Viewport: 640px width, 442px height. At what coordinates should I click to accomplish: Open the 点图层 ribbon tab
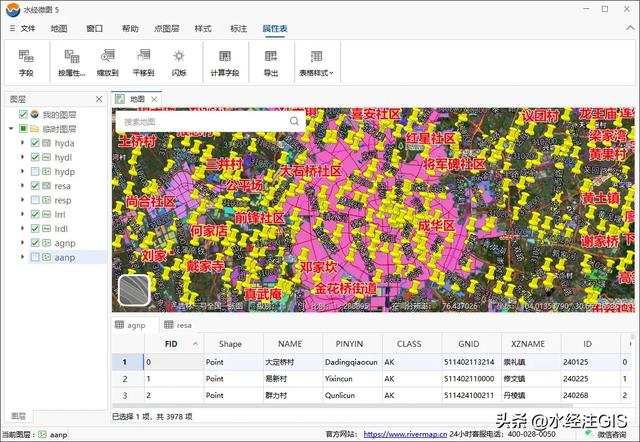point(167,28)
